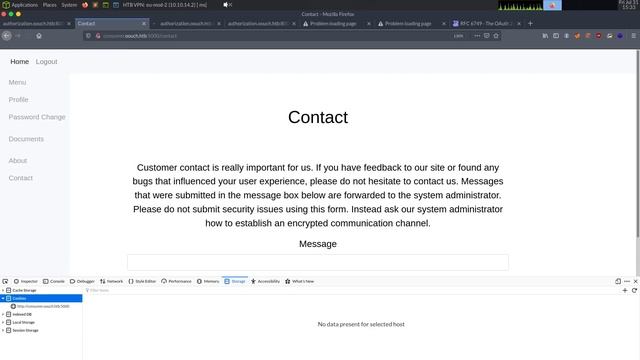Open the What's New tab

[x=300, y=281]
